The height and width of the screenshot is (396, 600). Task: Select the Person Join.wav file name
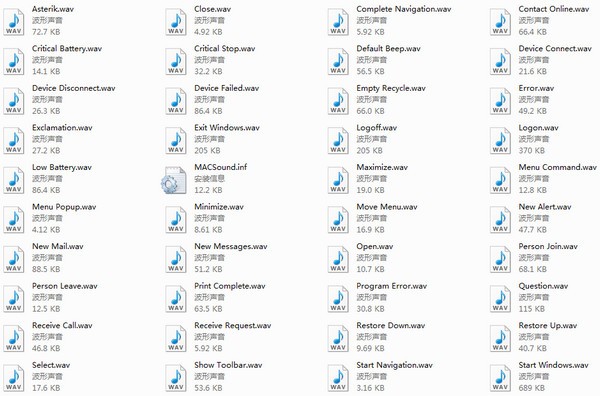548,246
